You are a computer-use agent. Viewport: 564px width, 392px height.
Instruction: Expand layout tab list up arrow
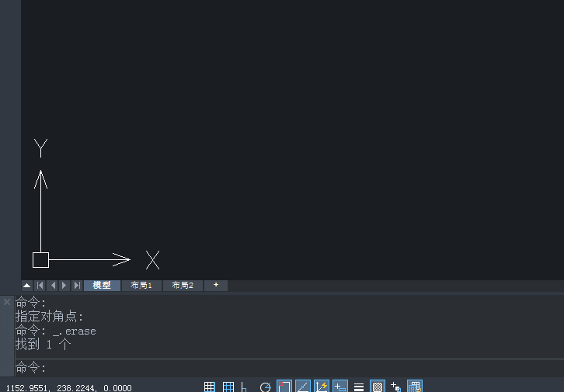pyautogui.click(x=27, y=286)
